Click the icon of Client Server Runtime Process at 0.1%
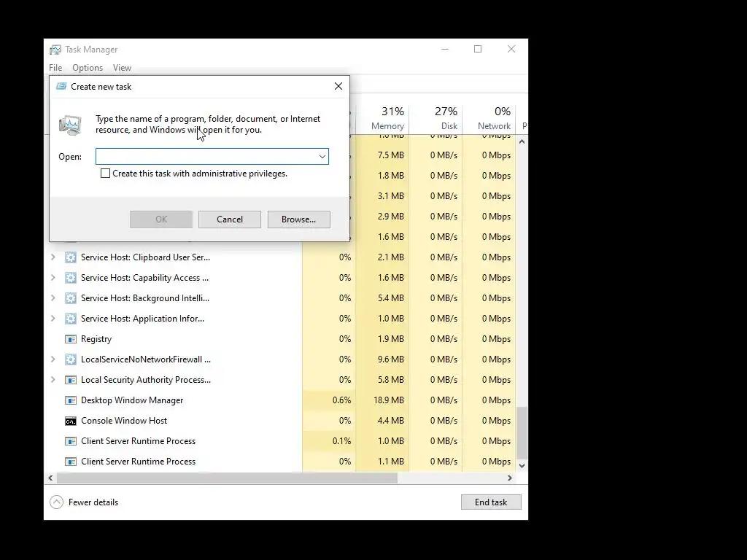The height and width of the screenshot is (560, 747). [71, 441]
